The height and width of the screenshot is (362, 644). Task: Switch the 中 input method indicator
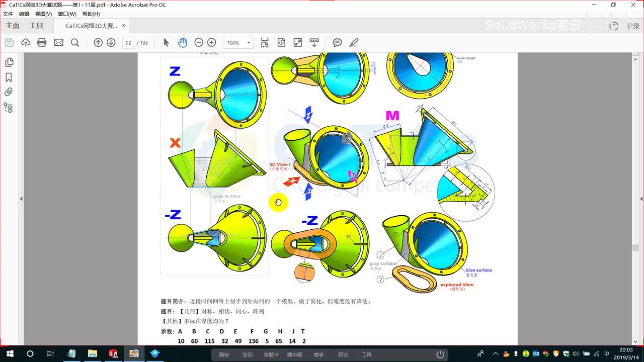pyautogui.click(x=606, y=354)
